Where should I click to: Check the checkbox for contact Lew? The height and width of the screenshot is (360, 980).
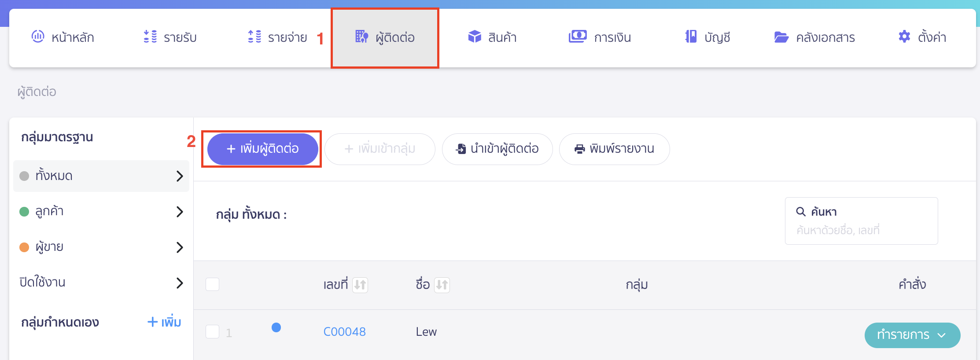coord(213,332)
